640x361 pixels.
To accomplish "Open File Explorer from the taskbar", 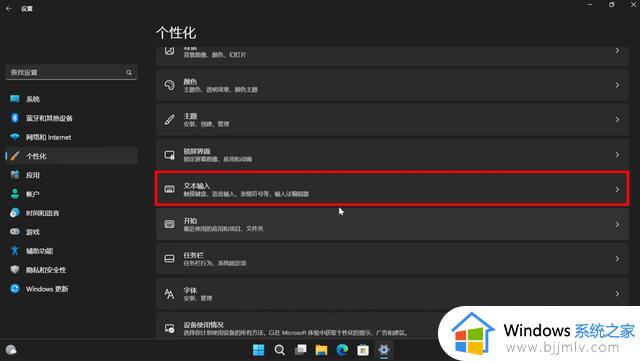I will [321, 350].
